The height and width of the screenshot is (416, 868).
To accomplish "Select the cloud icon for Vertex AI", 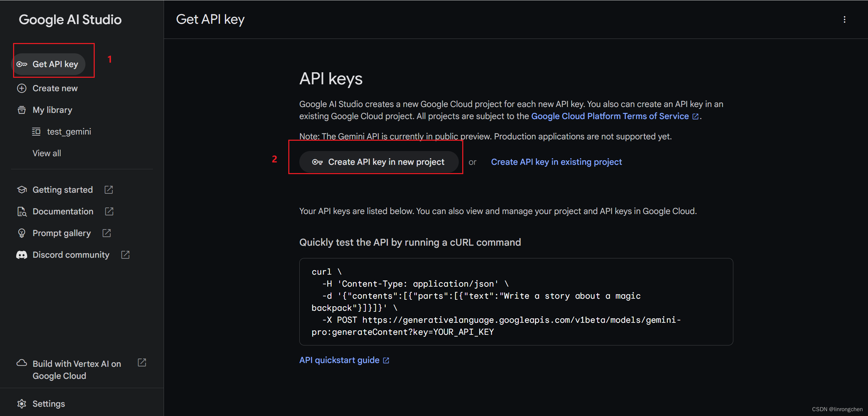I will point(22,363).
